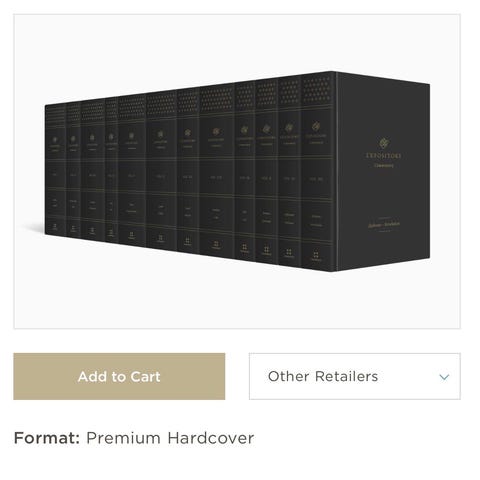This screenshot has height=480, width=480.
Task: Click the gold emblem on the slipcase side
Action: [x=384, y=143]
